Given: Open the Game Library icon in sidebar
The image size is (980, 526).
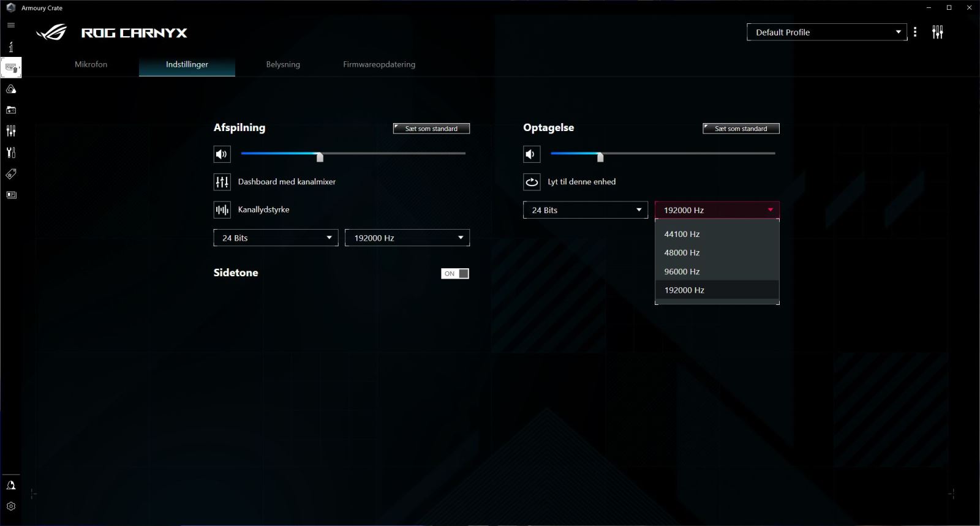Looking at the screenshot, I should pyautogui.click(x=11, y=110).
